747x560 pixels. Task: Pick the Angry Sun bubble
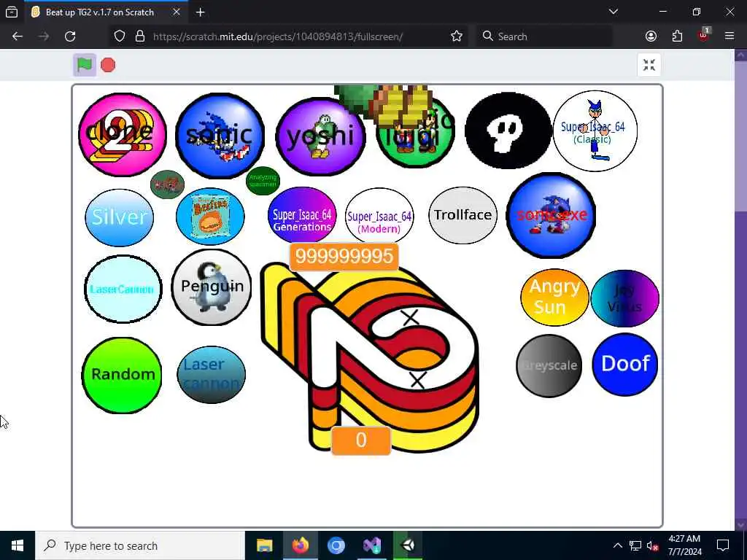[x=554, y=297]
